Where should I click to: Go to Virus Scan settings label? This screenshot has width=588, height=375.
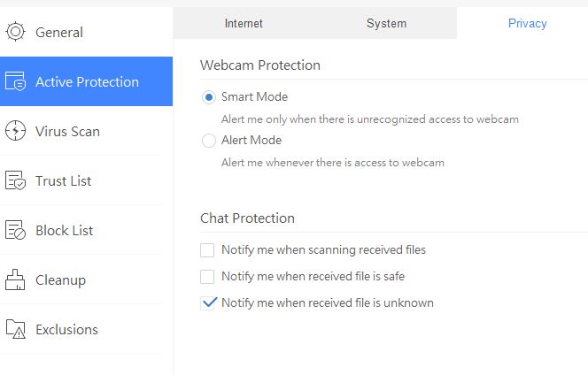click(67, 132)
